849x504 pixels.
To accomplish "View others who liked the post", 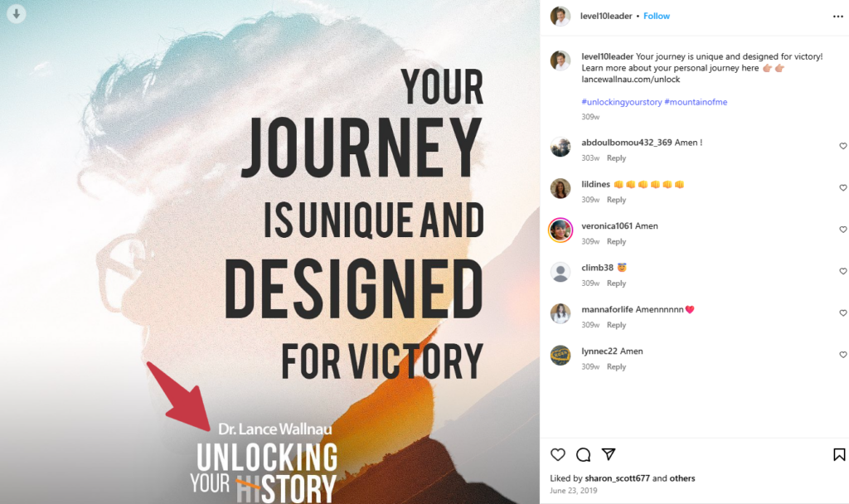I will point(682,478).
